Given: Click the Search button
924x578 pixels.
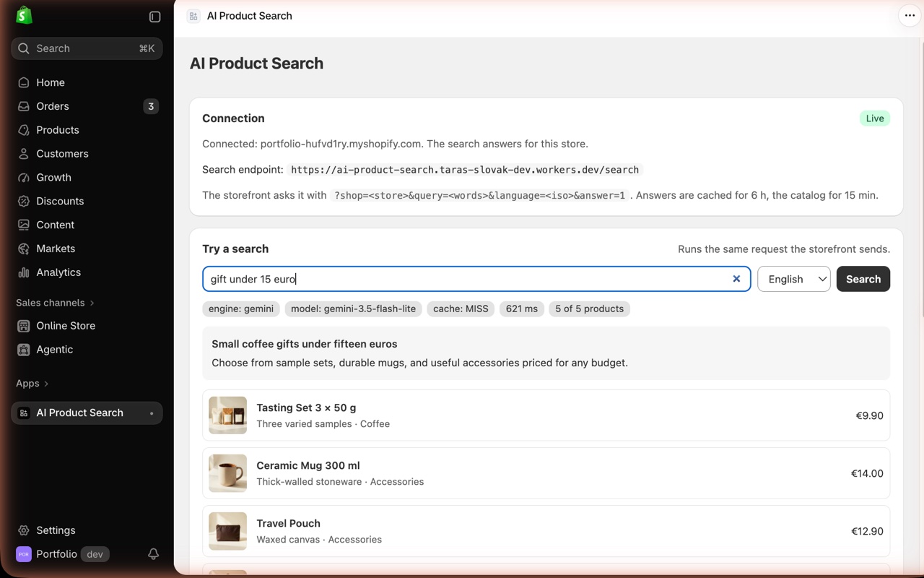Looking at the screenshot, I should point(863,279).
